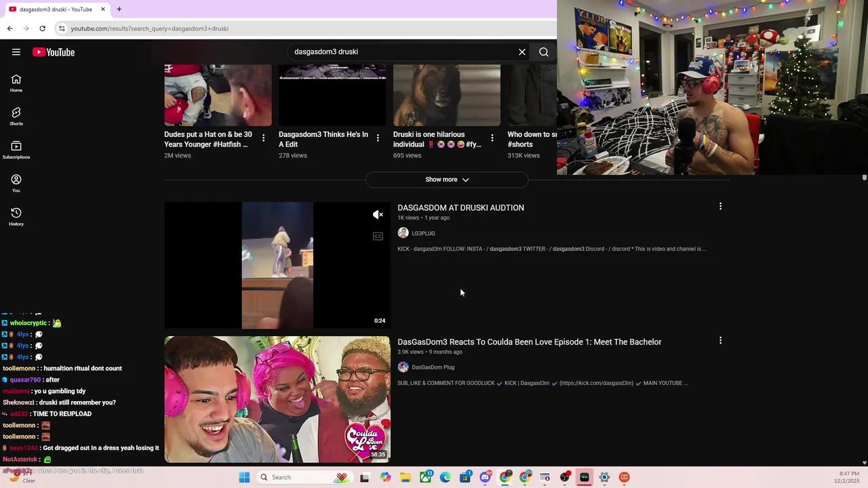Screen dimensions: 868x488
Task: Click the DasGasDom Plug channel avatar
Action: (x=403, y=367)
